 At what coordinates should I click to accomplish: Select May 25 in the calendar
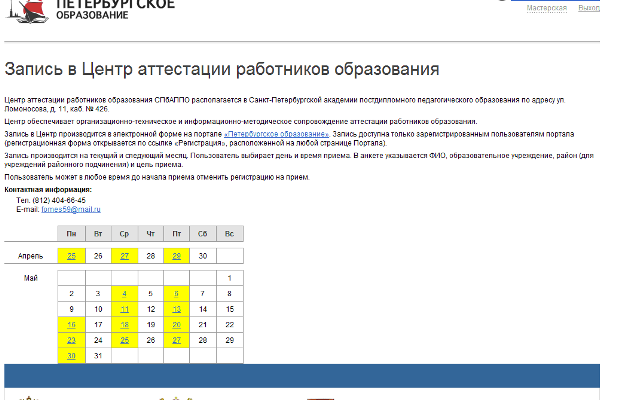click(124, 340)
